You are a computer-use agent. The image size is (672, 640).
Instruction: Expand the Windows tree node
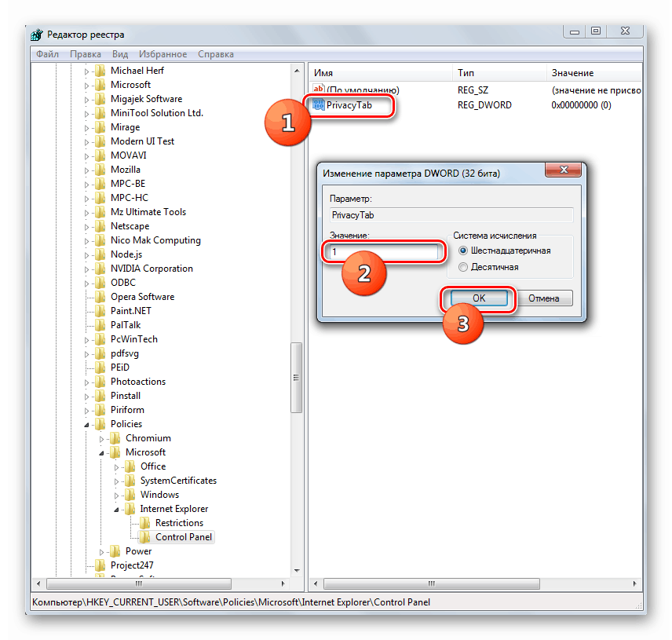tap(116, 496)
